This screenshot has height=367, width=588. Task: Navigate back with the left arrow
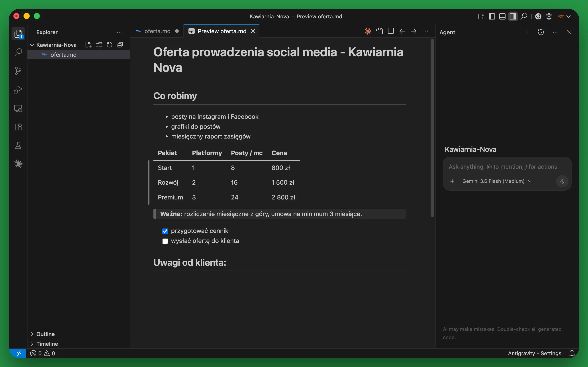pyautogui.click(x=402, y=31)
